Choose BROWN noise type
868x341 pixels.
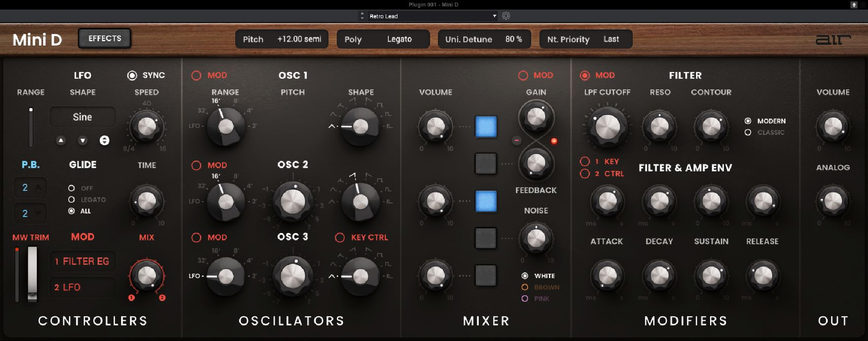coord(525,287)
